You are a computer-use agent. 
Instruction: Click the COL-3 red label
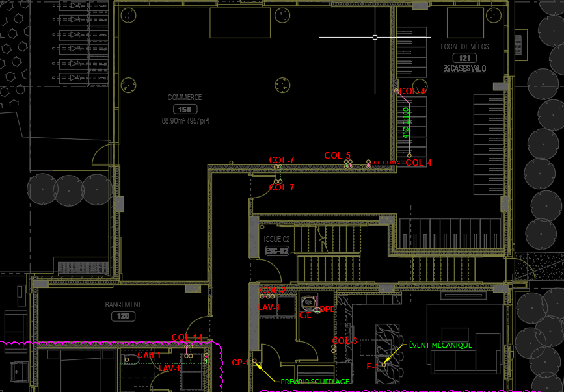[x=345, y=341]
